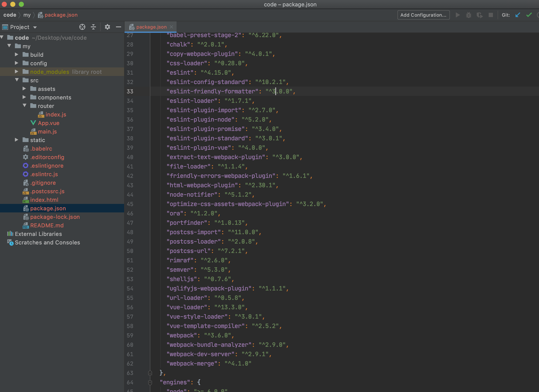Click the Git update project arrow icon

[x=518, y=15]
